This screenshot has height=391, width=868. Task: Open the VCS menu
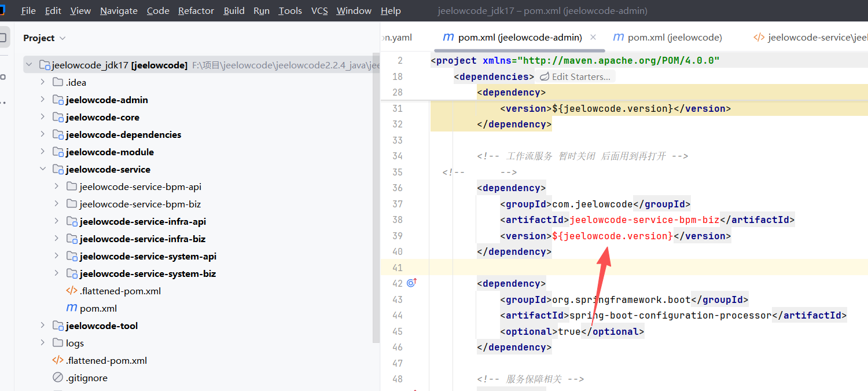319,11
